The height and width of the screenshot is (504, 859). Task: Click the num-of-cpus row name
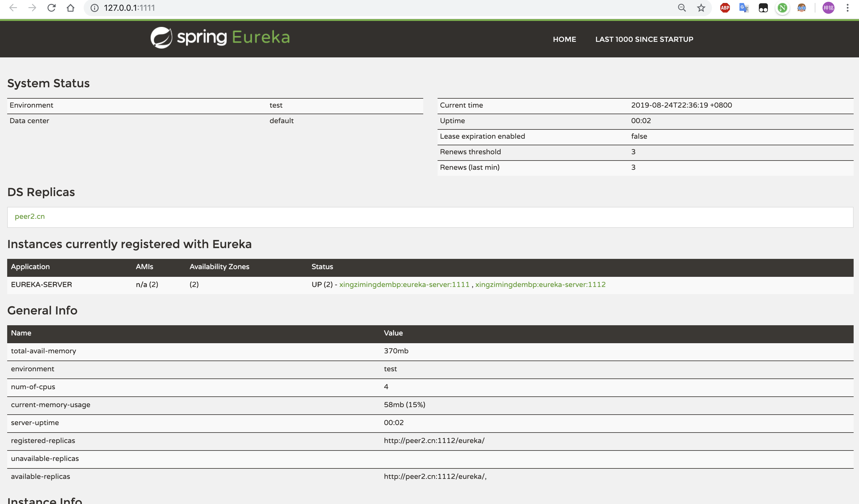coord(33,387)
